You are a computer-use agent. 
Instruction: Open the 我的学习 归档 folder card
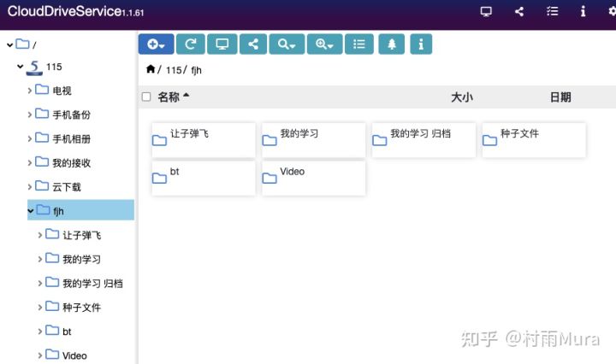tap(423, 140)
